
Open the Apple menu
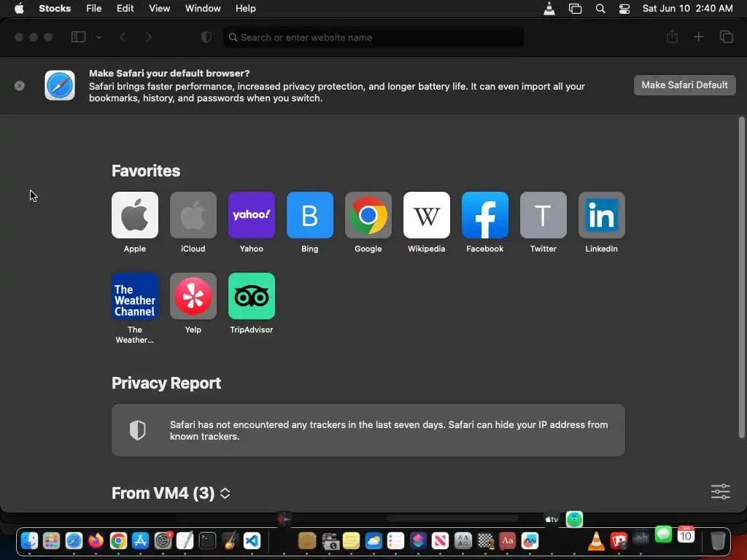[19, 9]
